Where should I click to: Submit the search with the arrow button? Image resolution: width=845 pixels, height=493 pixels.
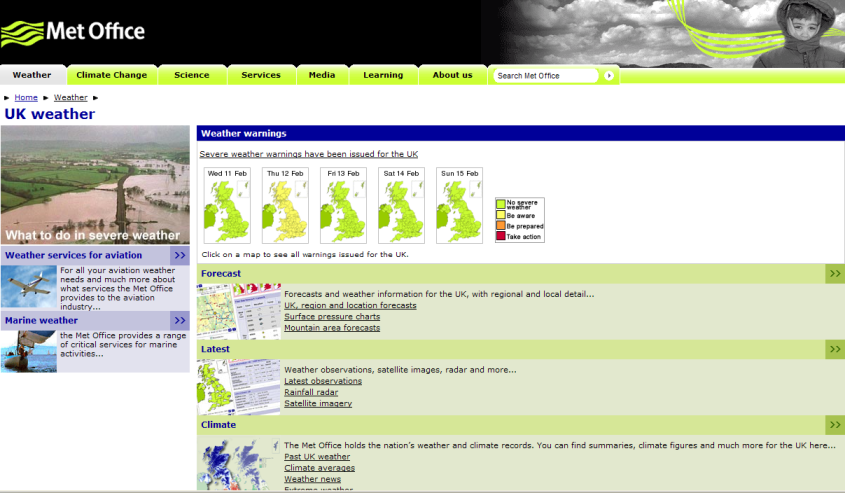[x=609, y=76]
